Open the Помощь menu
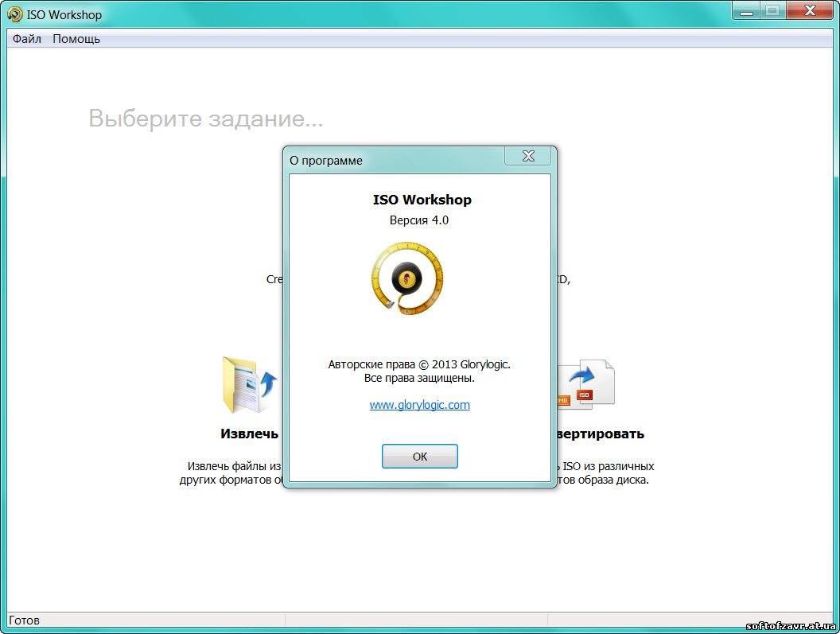Viewport: 840px width, 634px height. point(76,39)
